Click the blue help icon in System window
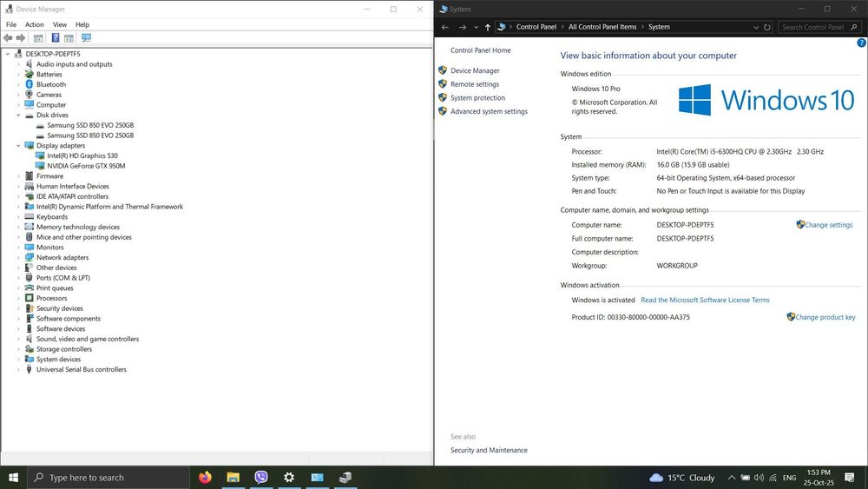Image resolution: width=868 pixels, height=489 pixels. click(861, 43)
